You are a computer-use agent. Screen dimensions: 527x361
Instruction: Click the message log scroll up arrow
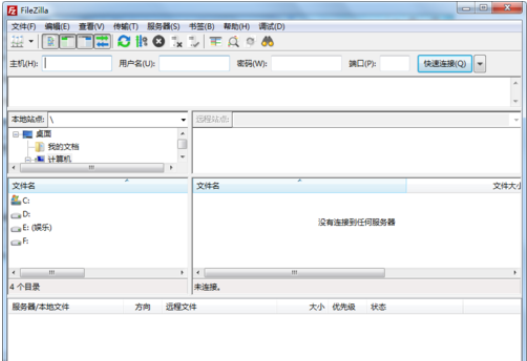point(516,83)
